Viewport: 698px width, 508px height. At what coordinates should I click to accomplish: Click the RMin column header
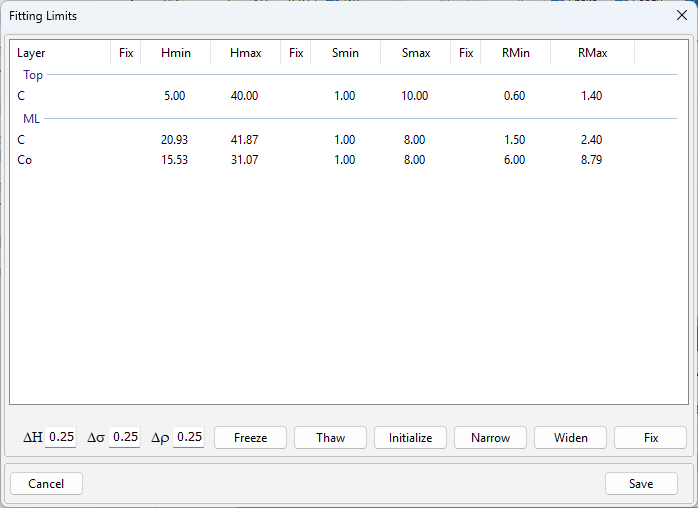515,53
